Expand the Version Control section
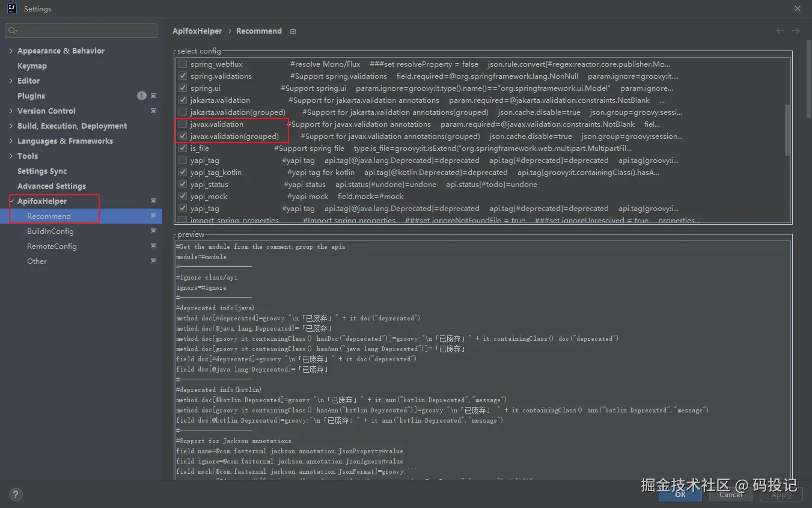The height and width of the screenshot is (508, 812). point(11,111)
